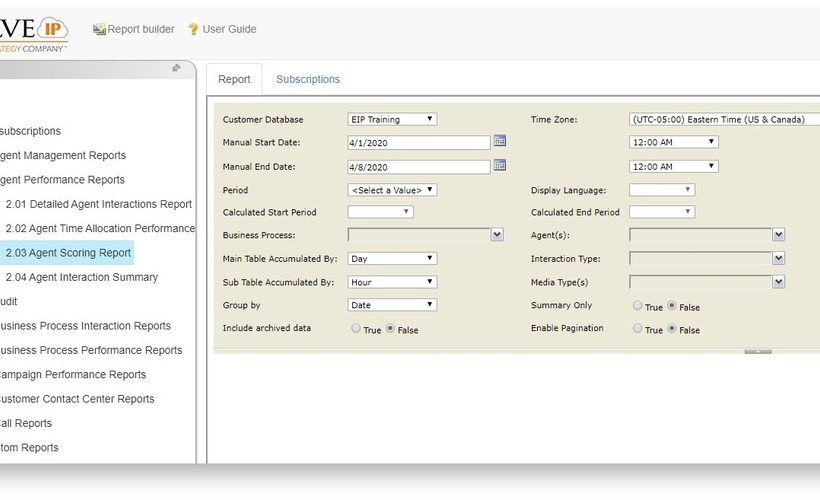Viewport: 820px width, 500px height.
Task: Open the Report builder icon
Action: click(99, 29)
